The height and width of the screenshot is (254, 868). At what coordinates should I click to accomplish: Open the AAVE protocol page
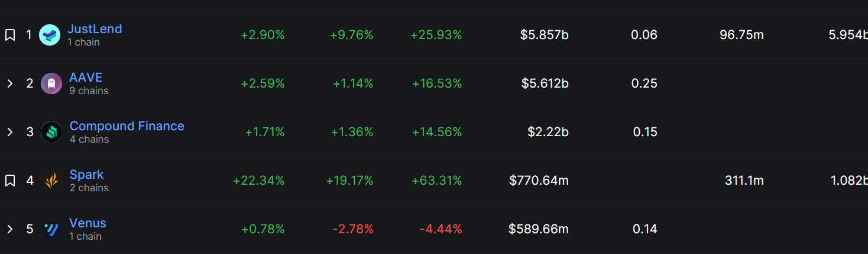[86, 77]
